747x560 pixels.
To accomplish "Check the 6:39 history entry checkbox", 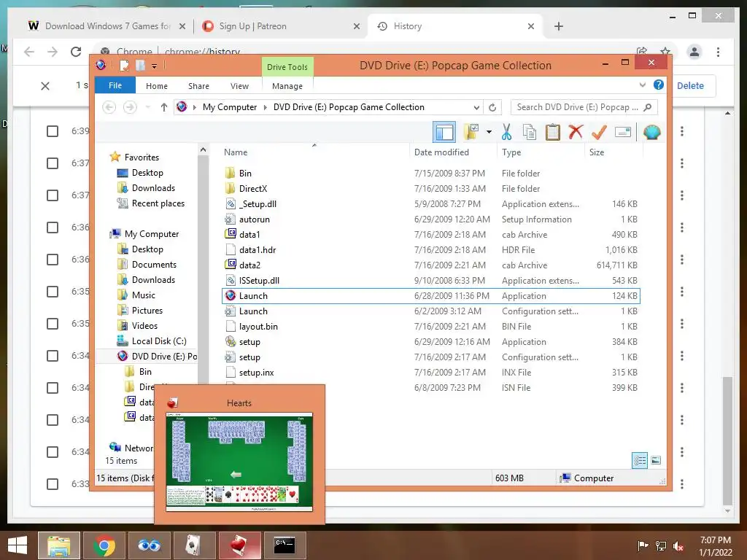I will pyautogui.click(x=53, y=131).
